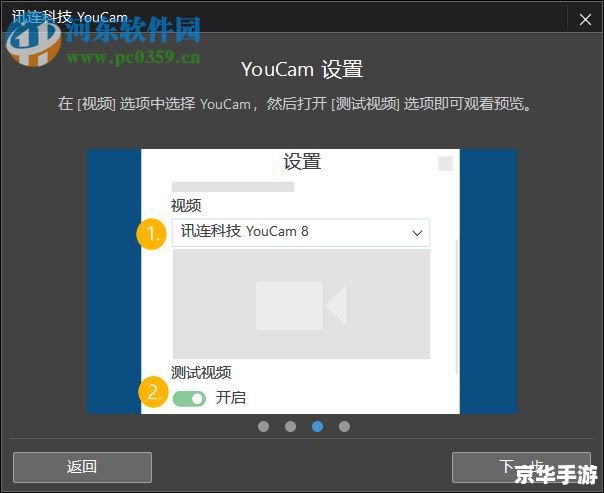Close the YouCam setup dialog
This screenshot has height=493, width=604.
coord(585,19)
